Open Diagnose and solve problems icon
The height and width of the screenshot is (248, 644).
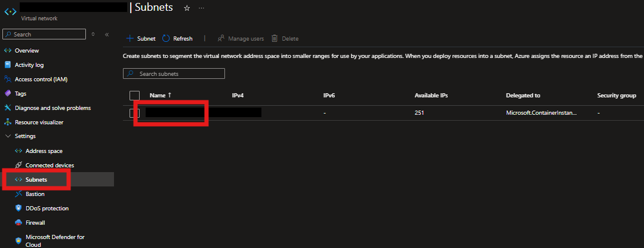(8, 108)
